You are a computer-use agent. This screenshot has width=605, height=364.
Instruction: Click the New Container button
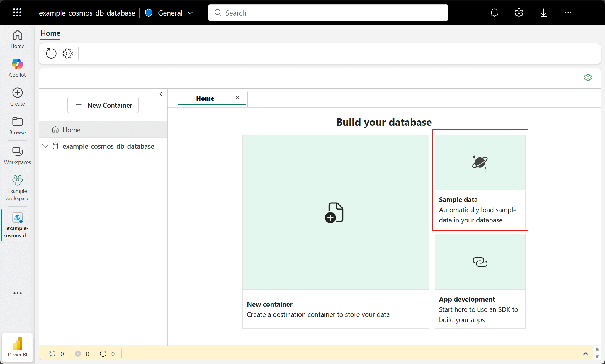pyautogui.click(x=103, y=105)
